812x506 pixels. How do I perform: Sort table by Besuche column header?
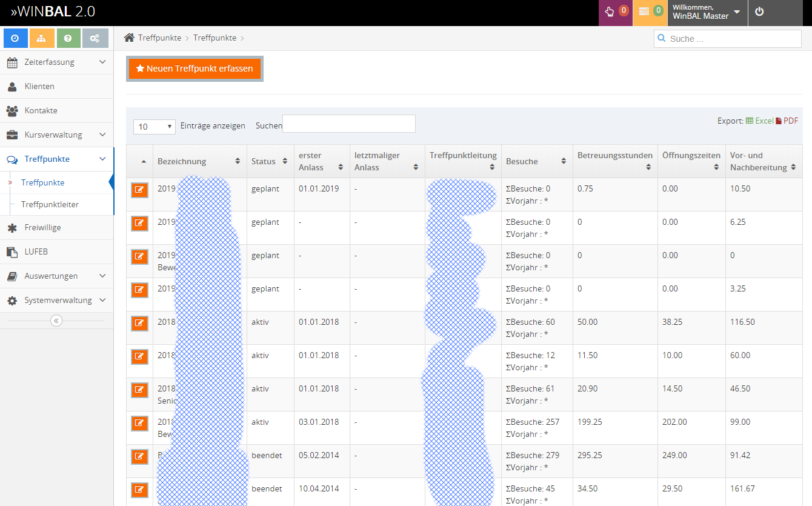coord(536,161)
